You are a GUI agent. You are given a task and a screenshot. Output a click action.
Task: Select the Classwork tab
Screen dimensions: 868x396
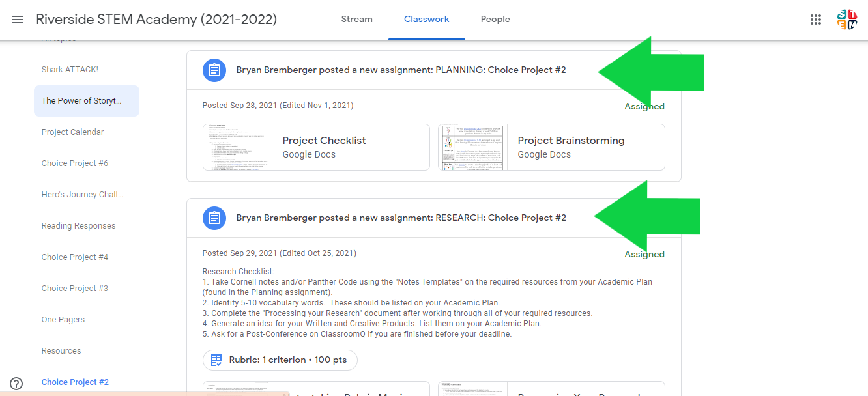click(427, 20)
